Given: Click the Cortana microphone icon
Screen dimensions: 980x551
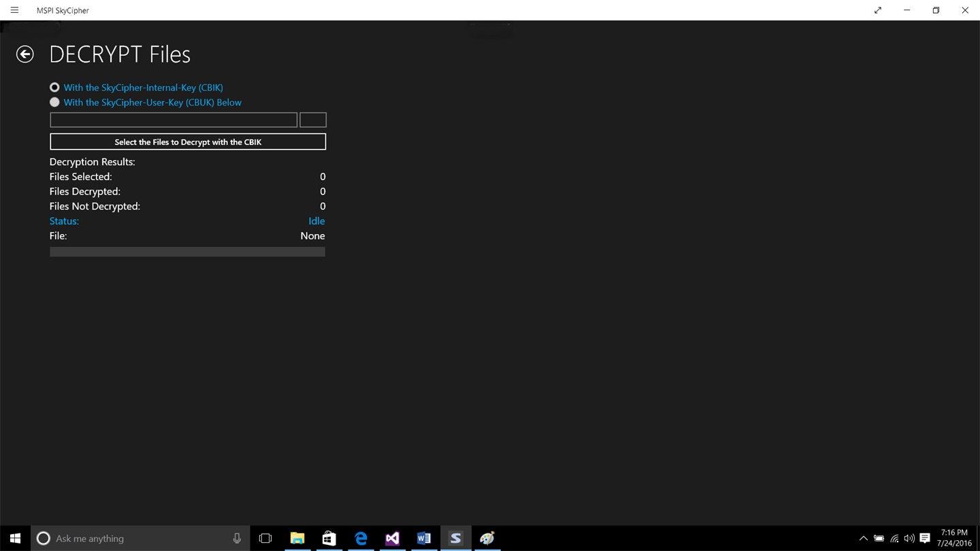Looking at the screenshot, I should [237, 538].
